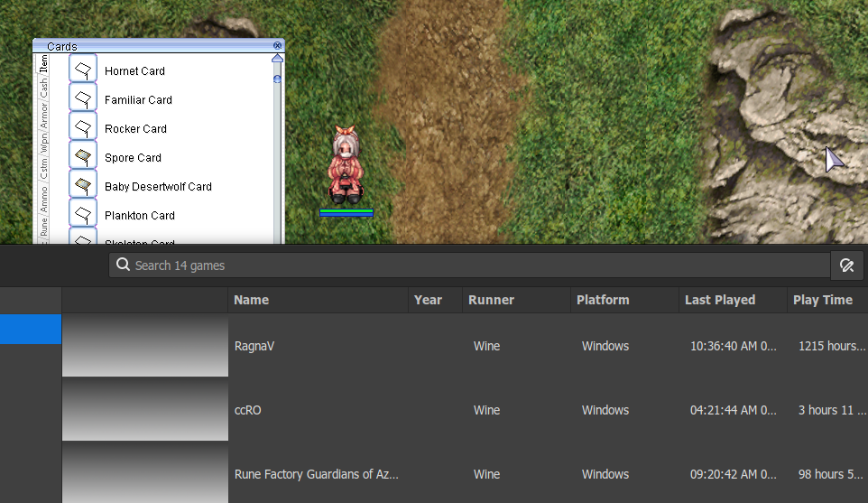Screen dimensions: 868x503
Task: Click the Cards list scroll up arrow
Action: (x=277, y=58)
